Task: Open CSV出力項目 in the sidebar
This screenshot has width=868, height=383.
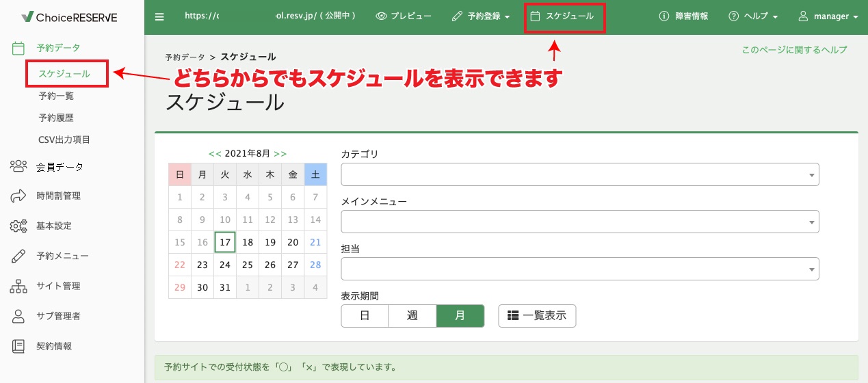Action: pos(64,140)
